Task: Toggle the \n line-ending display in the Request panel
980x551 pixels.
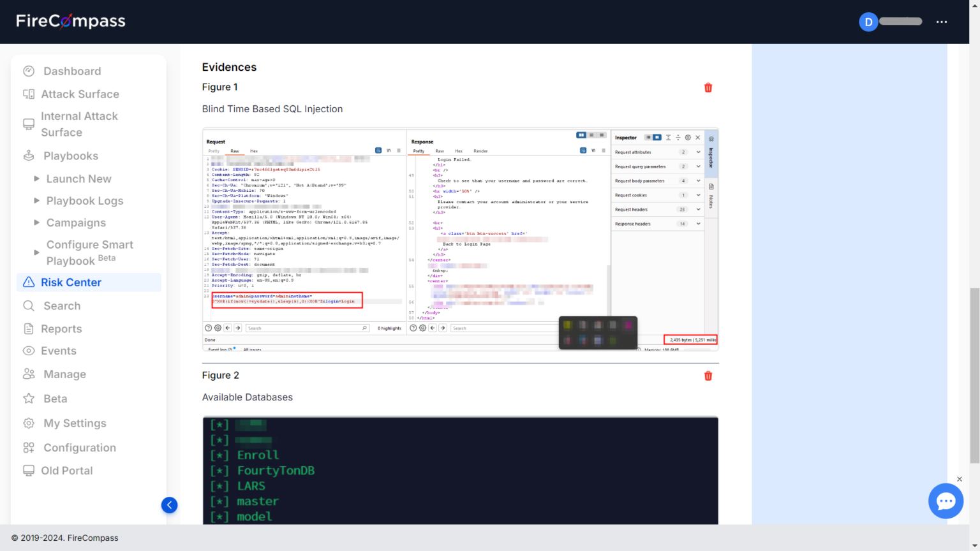Action: 388,150
